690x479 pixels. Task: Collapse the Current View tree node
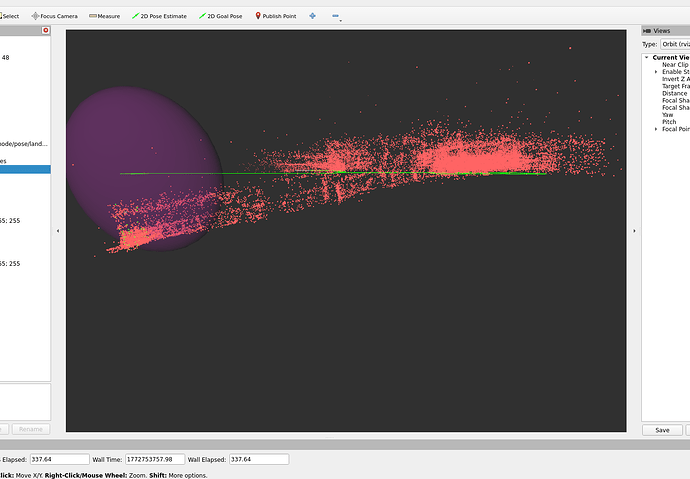pyautogui.click(x=647, y=58)
